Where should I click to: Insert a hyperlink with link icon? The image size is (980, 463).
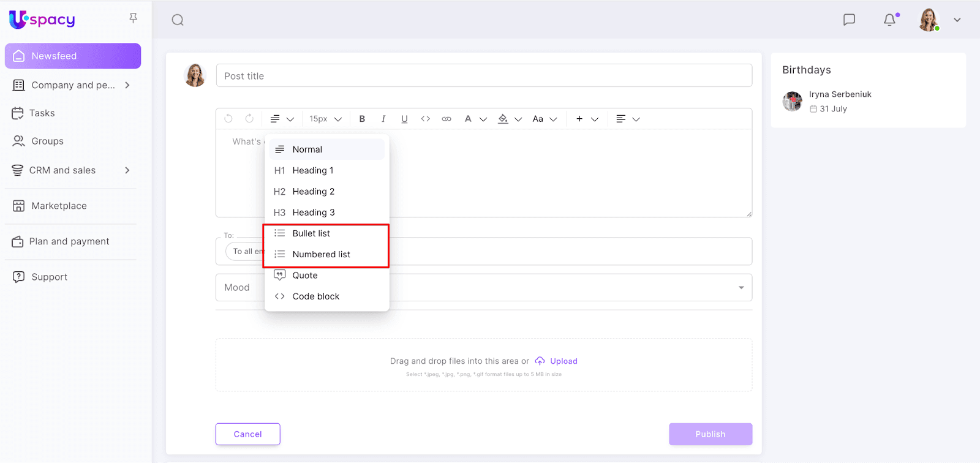coord(447,119)
